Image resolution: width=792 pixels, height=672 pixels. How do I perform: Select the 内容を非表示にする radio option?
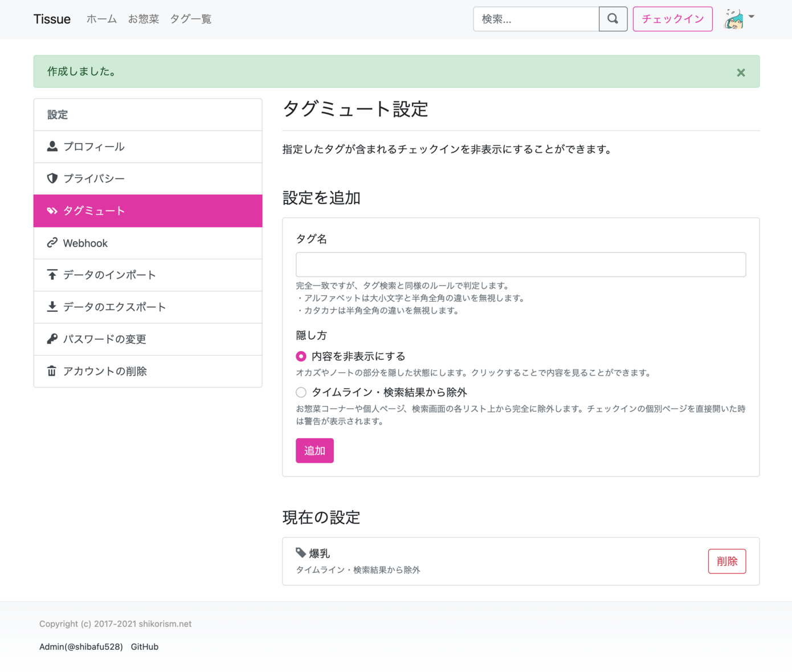tap(301, 356)
